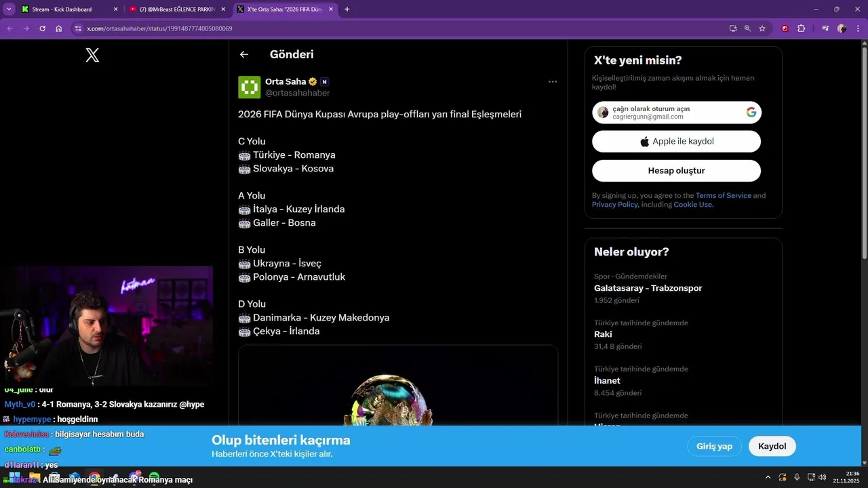The image size is (868, 488).
Task: Switch to MrBeast YouTube tab
Action: click(178, 9)
